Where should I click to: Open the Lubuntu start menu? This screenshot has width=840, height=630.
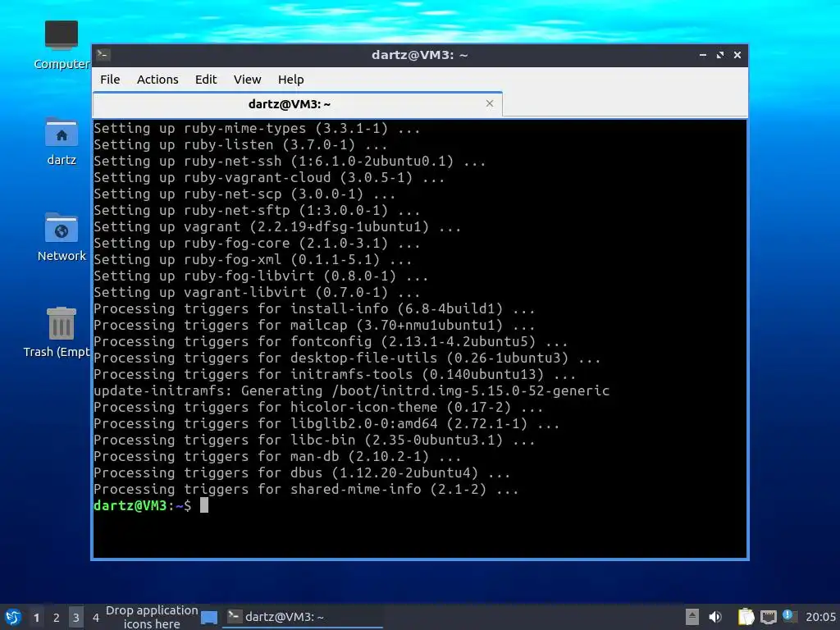[x=13, y=617]
